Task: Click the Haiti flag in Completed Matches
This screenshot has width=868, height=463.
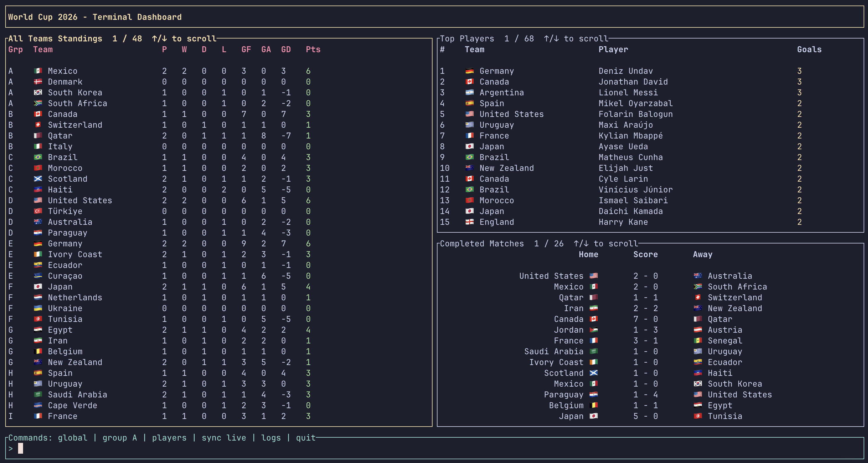Action: (698, 373)
